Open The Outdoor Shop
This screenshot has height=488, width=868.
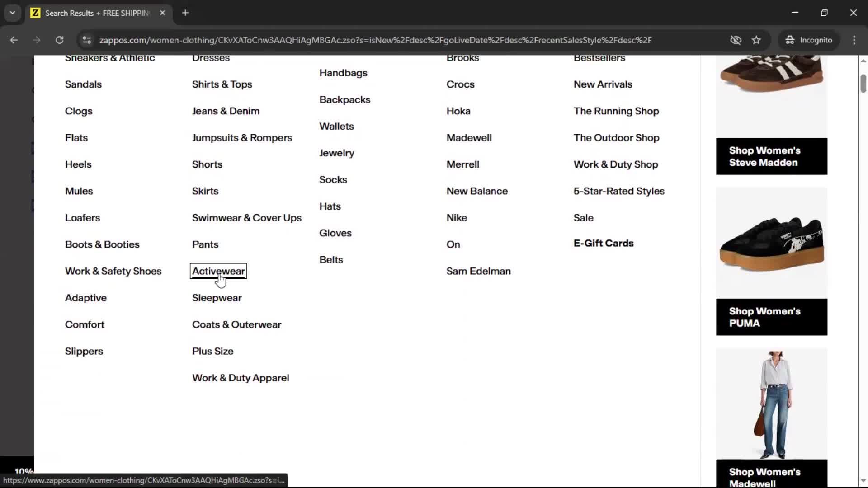pos(616,138)
